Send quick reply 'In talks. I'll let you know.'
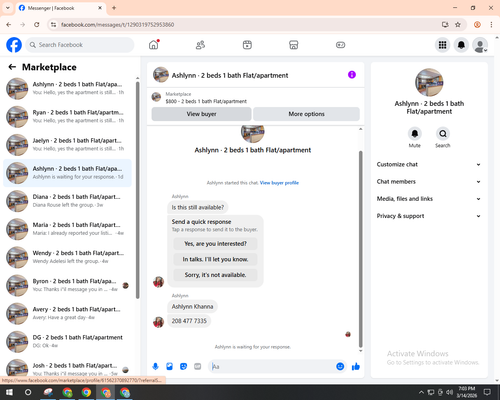Screen dimensions: 500x400 coord(215,259)
